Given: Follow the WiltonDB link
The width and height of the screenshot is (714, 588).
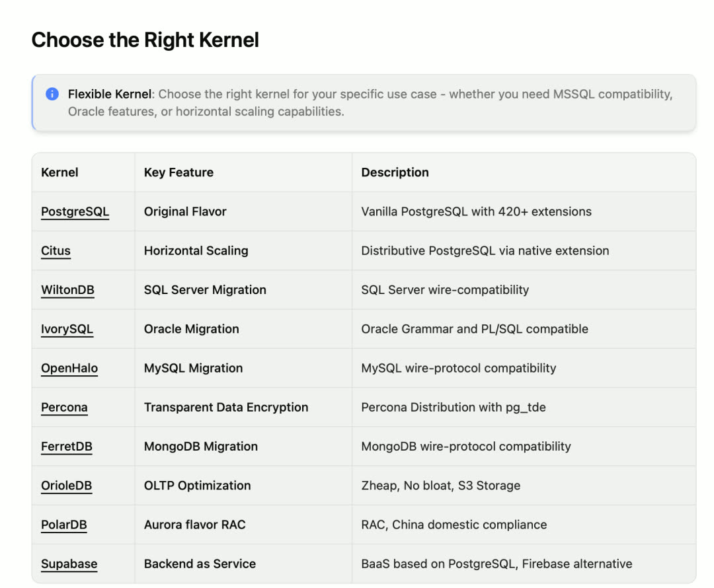Looking at the screenshot, I should point(67,290).
